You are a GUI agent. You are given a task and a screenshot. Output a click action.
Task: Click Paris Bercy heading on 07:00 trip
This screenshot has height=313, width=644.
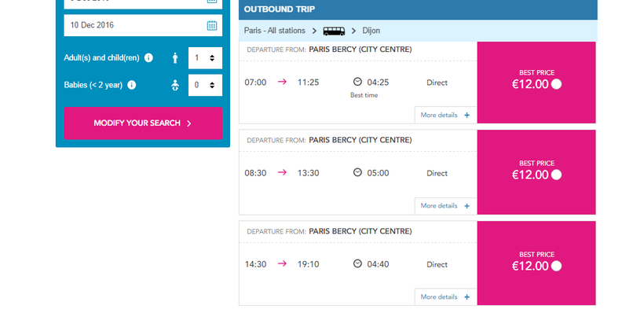point(360,50)
